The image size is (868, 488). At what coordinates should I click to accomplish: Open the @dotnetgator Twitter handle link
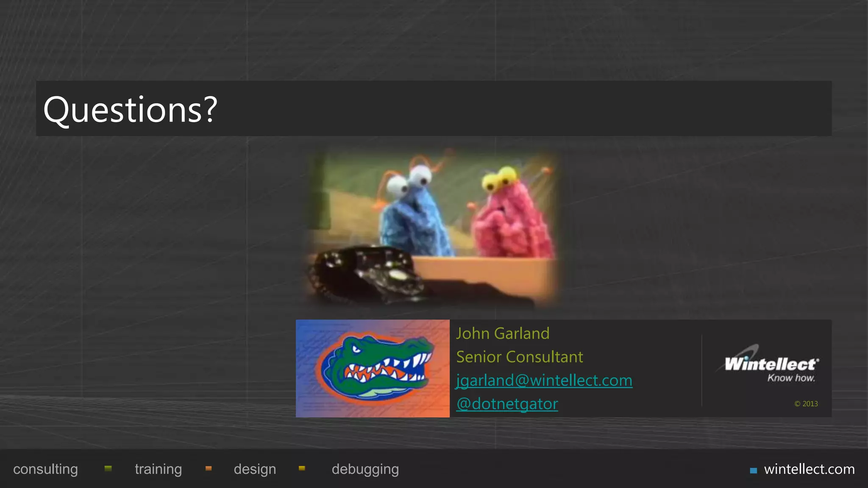click(x=507, y=403)
